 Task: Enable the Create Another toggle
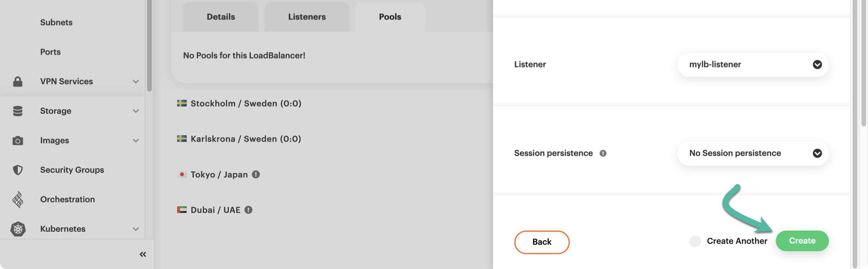tap(695, 241)
